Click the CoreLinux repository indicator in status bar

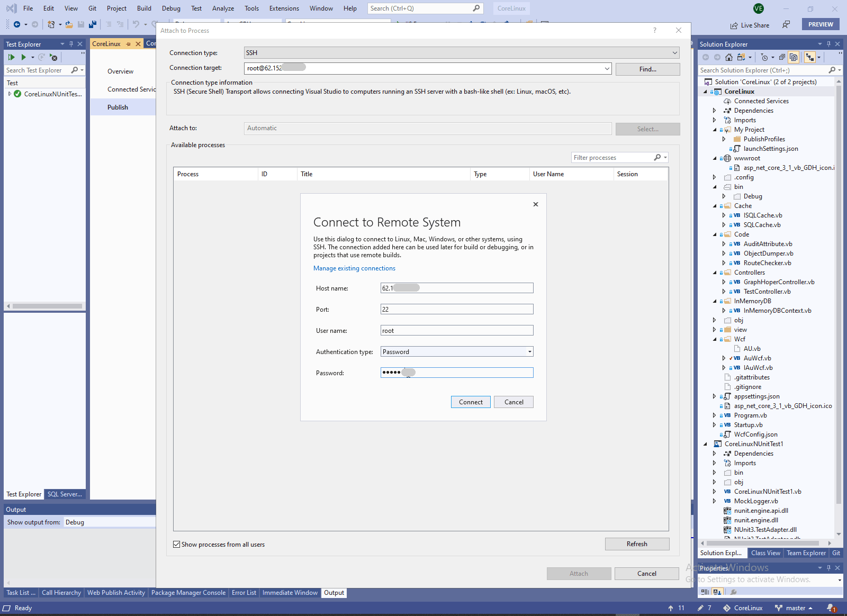tap(743, 608)
